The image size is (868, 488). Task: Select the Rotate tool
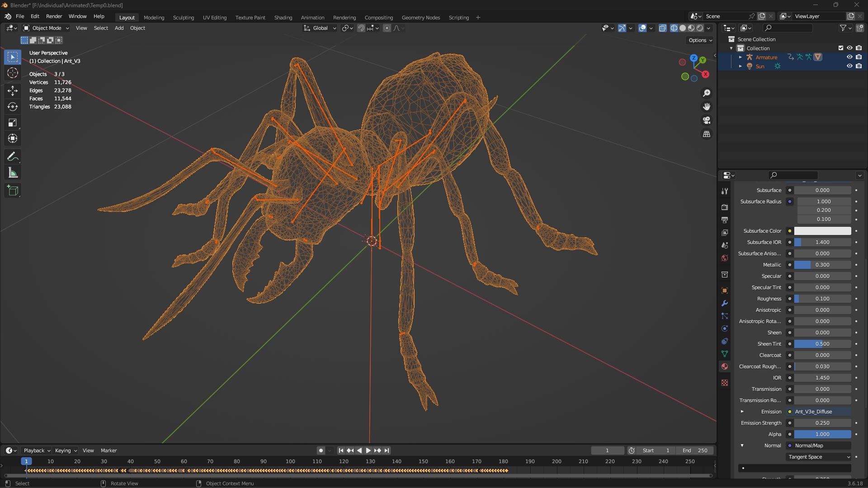(x=13, y=107)
